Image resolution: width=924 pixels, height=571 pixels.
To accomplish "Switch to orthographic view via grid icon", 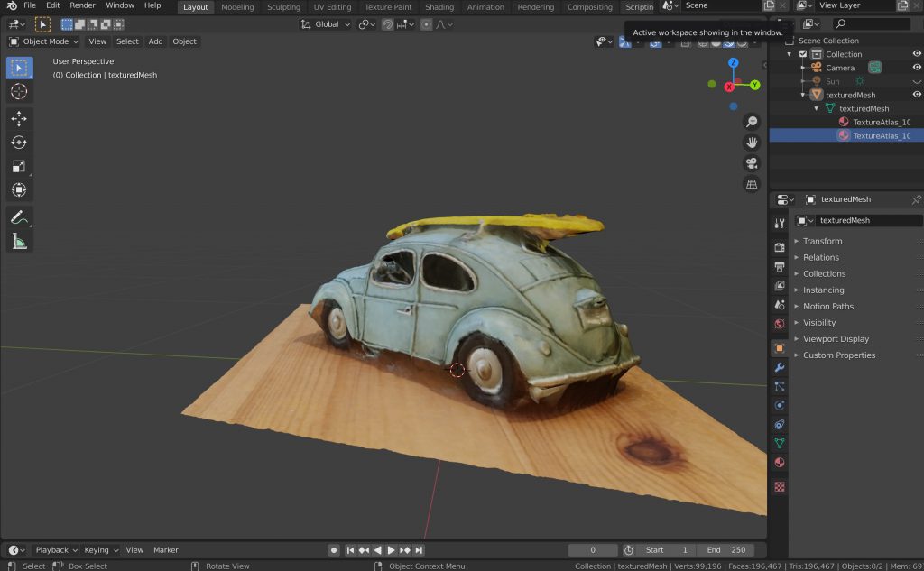I will point(751,184).
